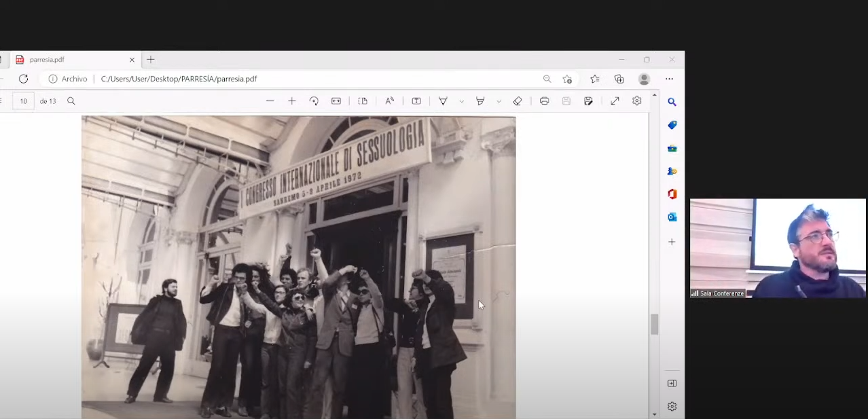Open a new browser tab
The image size is (868, 419).
(x=151, y=60)
